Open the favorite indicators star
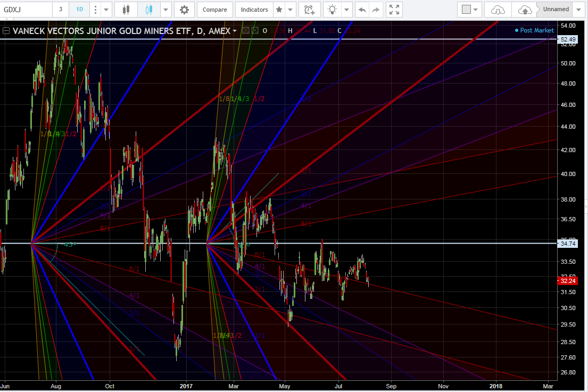Viewport: 588px width, 392px height. (279, 10)
